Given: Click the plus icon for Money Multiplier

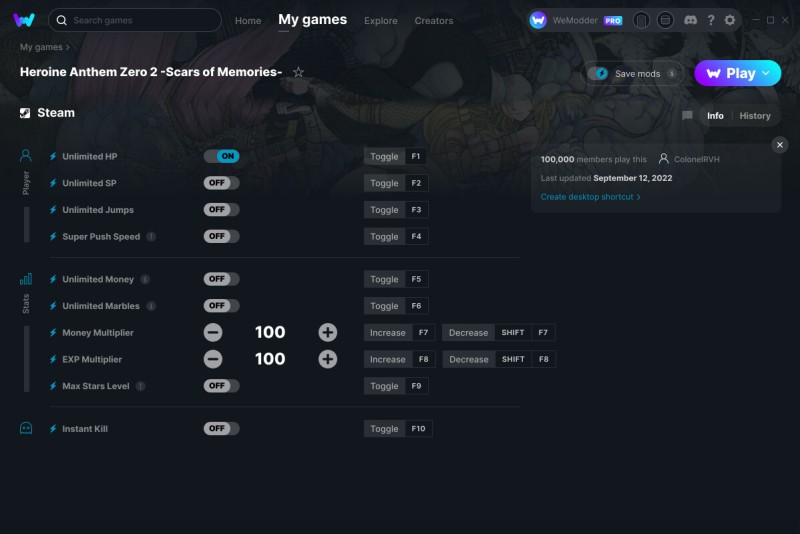Looking at the screenshot, I should (327, 333).
